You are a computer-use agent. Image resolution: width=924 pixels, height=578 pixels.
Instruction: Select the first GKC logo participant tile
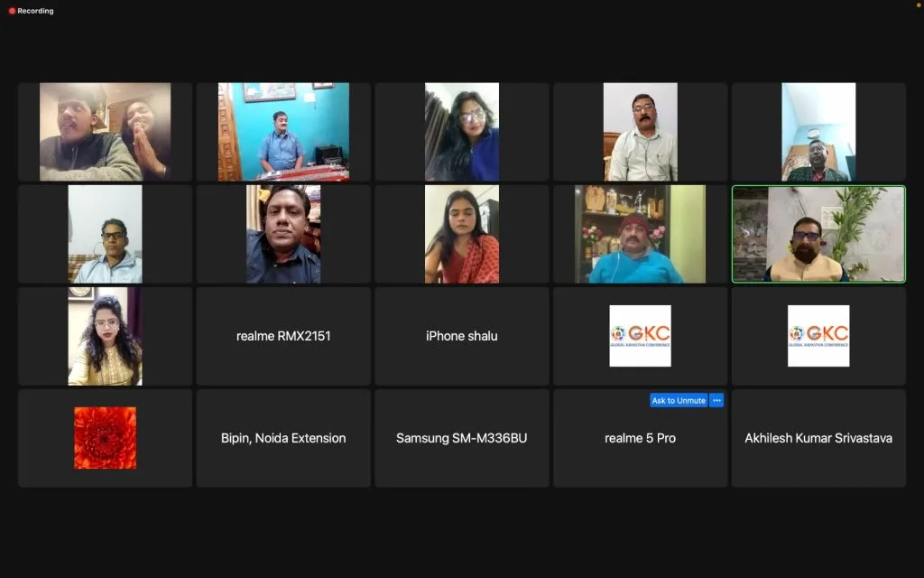click(x=640, y=336)
